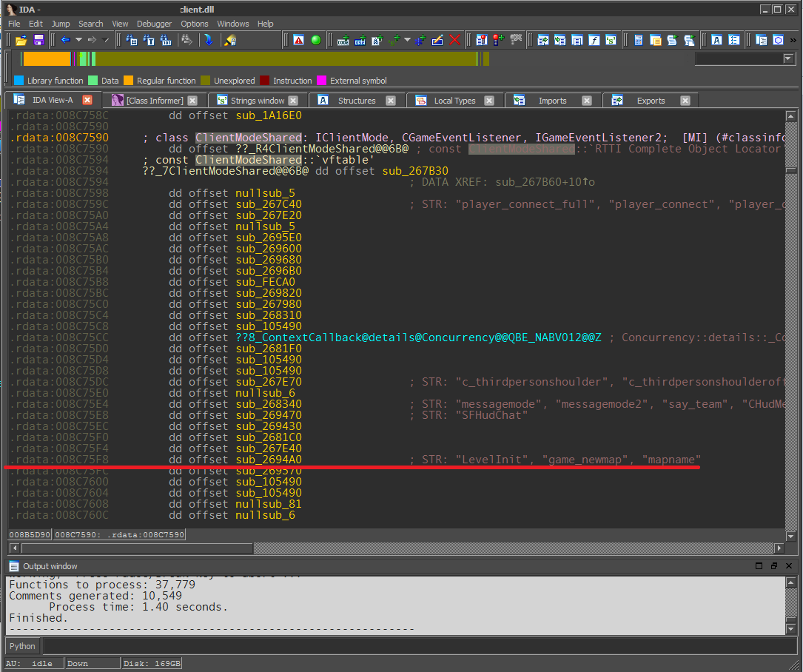
Task: Open the navigation band combo box
Action: (745, 59)
